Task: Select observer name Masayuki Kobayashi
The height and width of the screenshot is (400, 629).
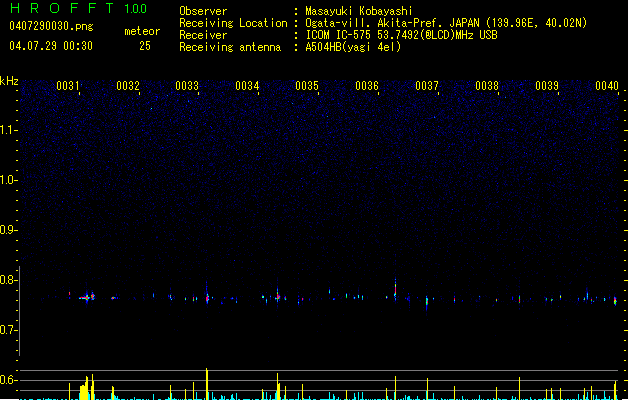Action: (359, 11)
